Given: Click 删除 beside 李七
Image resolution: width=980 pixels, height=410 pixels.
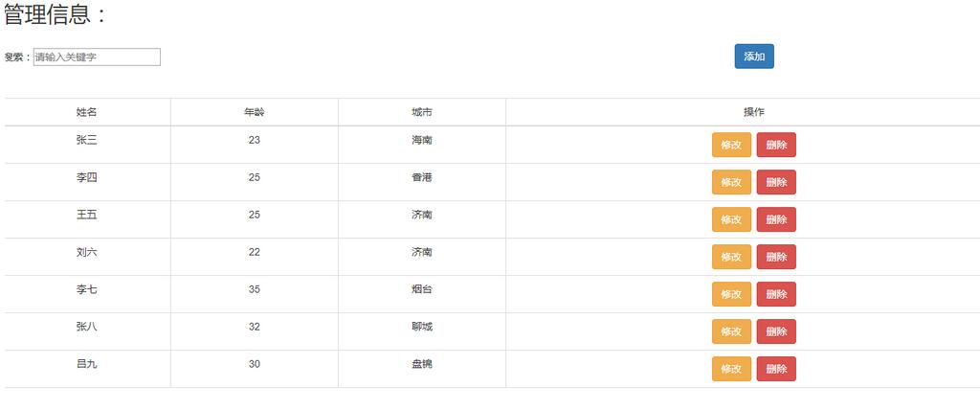Looking at the screenshot, I should pos(776,294).
